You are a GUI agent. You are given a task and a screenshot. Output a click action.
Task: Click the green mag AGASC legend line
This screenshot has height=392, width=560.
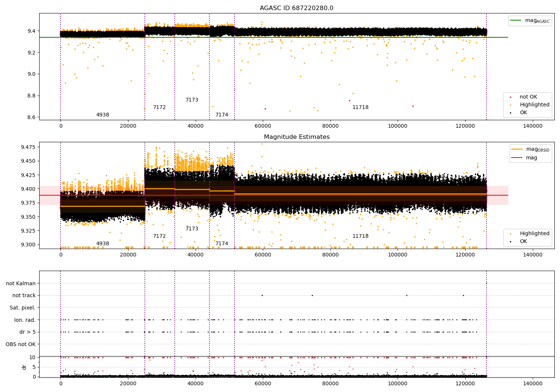[516, 21]
